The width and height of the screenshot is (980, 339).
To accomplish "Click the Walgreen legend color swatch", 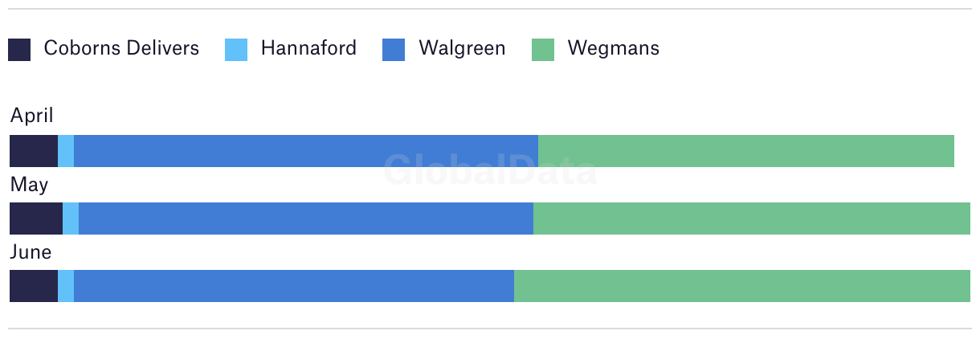I will [394, 50].
